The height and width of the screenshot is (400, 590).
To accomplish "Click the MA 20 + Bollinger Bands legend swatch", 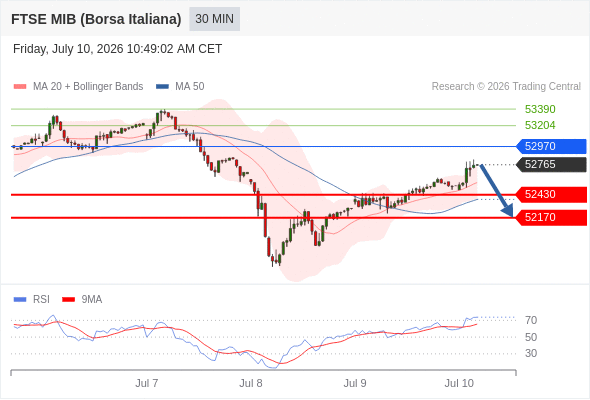I will (20, 87).
